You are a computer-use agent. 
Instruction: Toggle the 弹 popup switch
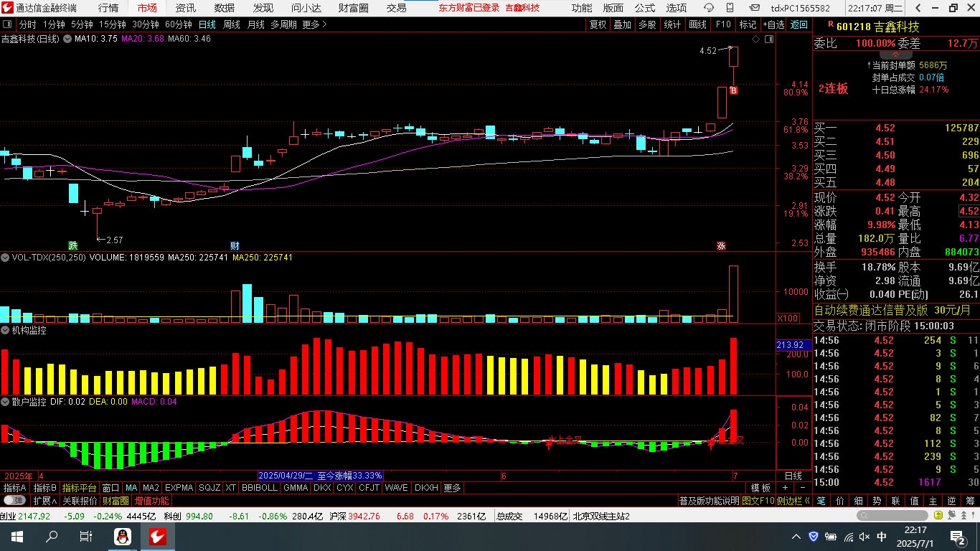[15, 500]
